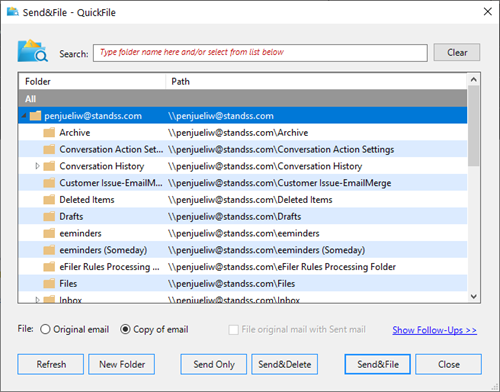Select the eeminders (Someday) folder name
500x392 pixels.
103,250
